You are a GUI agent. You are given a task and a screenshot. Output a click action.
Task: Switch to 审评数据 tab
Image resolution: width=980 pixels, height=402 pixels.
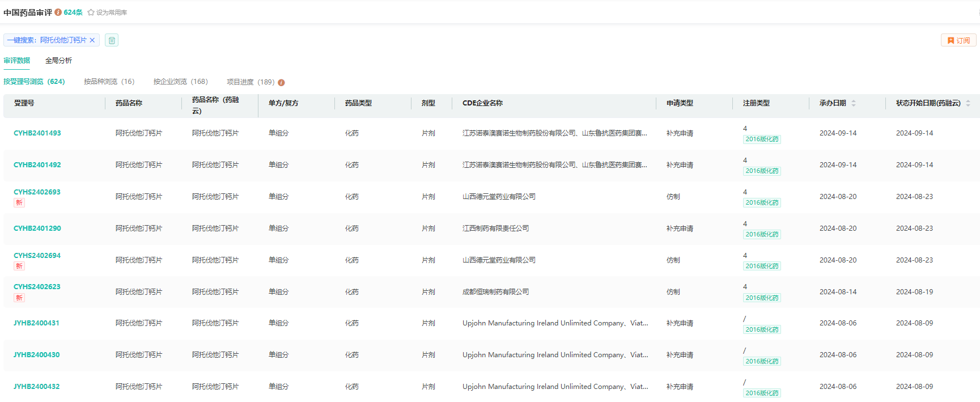click(17, 61)
